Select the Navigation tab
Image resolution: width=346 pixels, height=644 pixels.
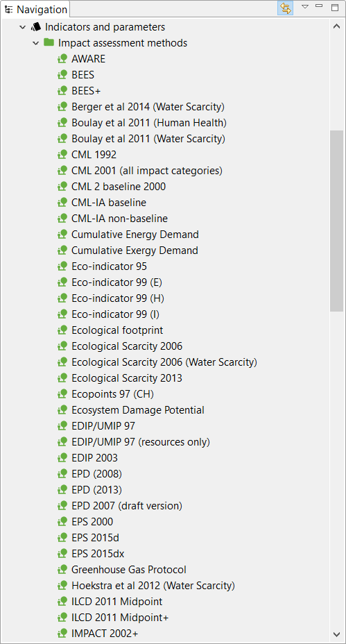[x=35, y=9]
